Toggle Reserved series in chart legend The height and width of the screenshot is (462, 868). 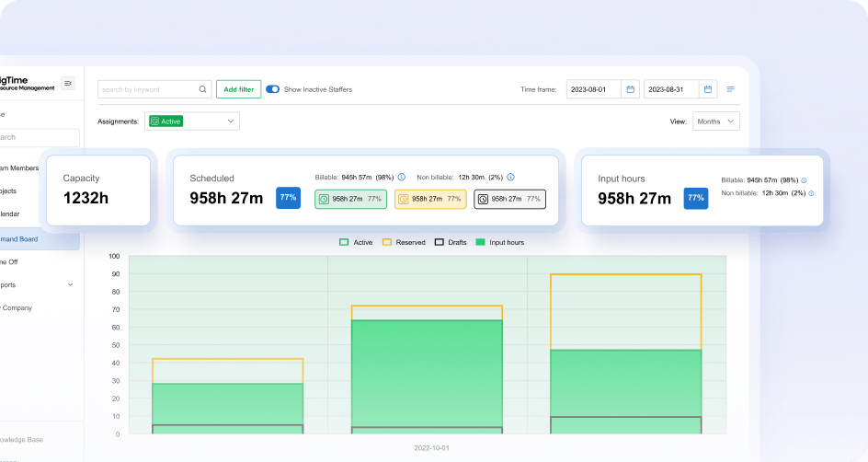coord(404,243)
